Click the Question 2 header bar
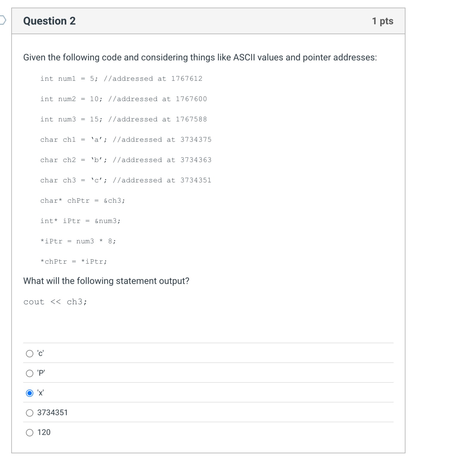Viewport: 476px width, 464px height. (208, 20)
